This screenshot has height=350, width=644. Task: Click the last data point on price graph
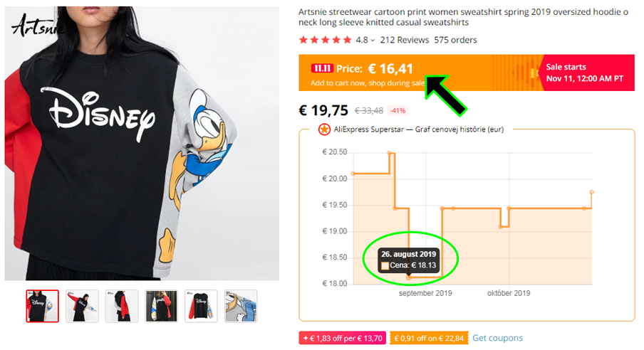[592, 192]
